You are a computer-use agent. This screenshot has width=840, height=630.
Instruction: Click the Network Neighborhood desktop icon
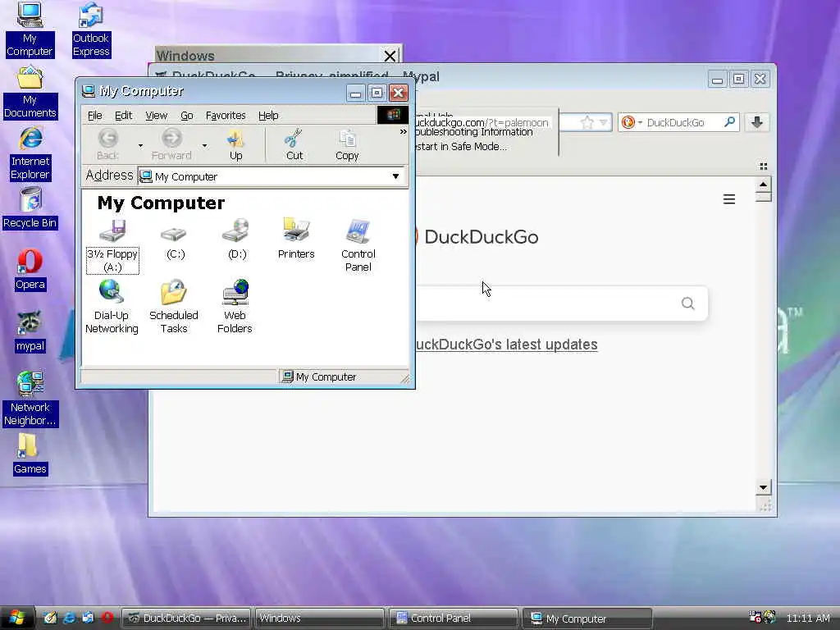tap(30, 399)
